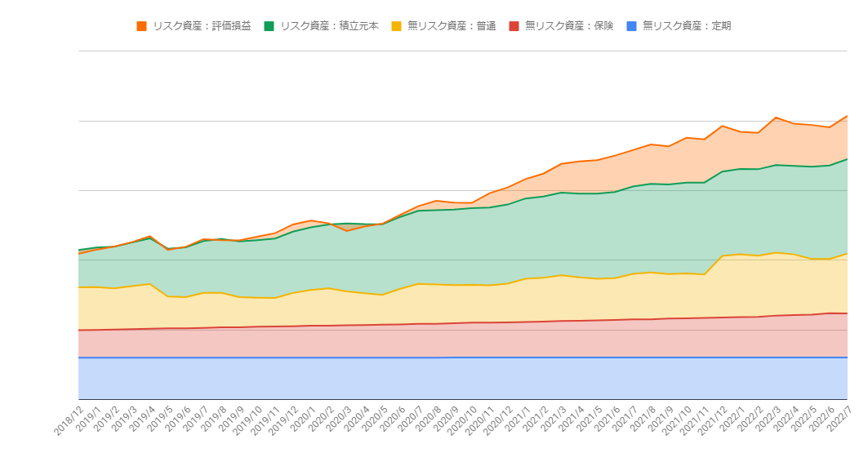Click the blue 定期 area of chart
Viewport: 868px width, 453px height.
[463, 379]
